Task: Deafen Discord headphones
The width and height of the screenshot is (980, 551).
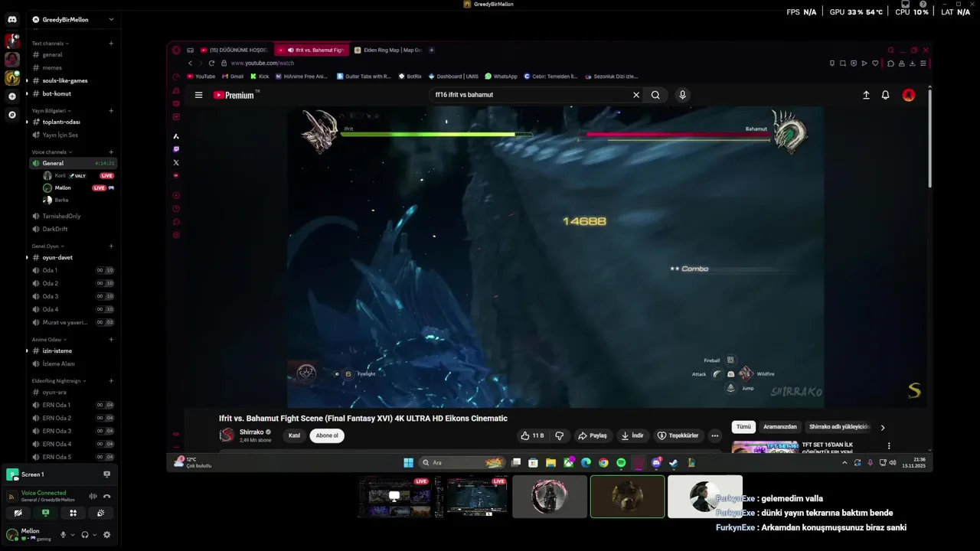Action: click(85, 535)
